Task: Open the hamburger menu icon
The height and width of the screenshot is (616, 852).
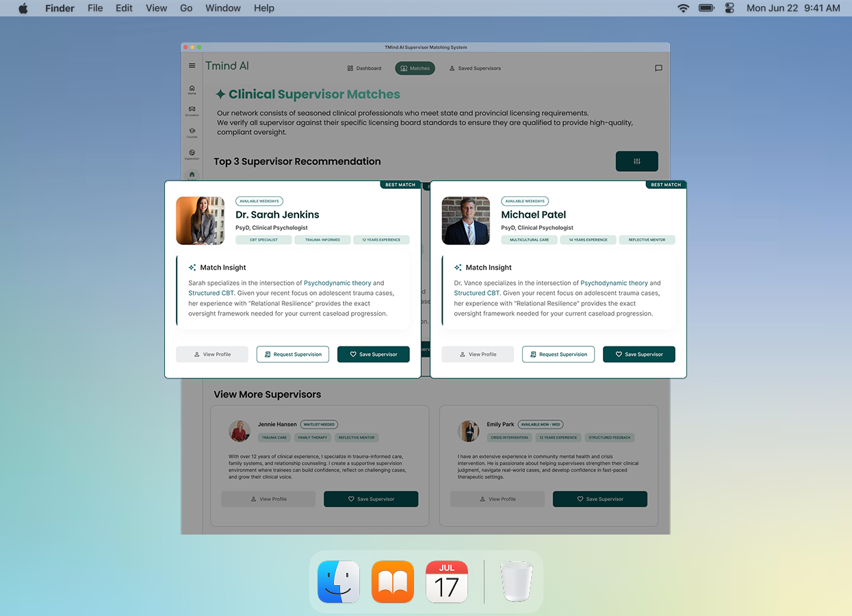Action: (192, 66)
